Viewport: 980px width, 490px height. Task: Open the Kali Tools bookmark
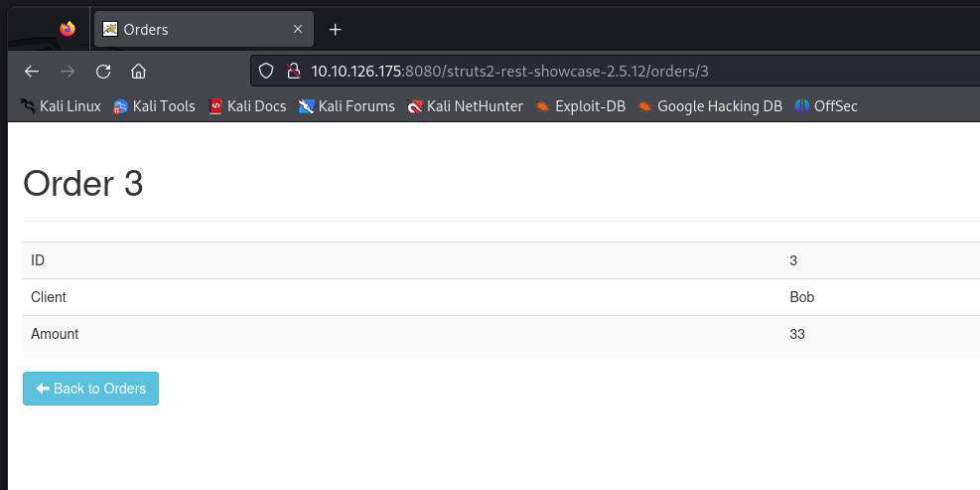pyautogui.click(x=154, y=106)
